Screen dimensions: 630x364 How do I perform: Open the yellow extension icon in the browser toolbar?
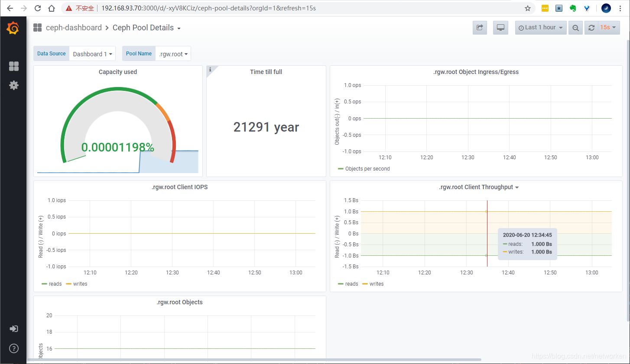(545, 8)
